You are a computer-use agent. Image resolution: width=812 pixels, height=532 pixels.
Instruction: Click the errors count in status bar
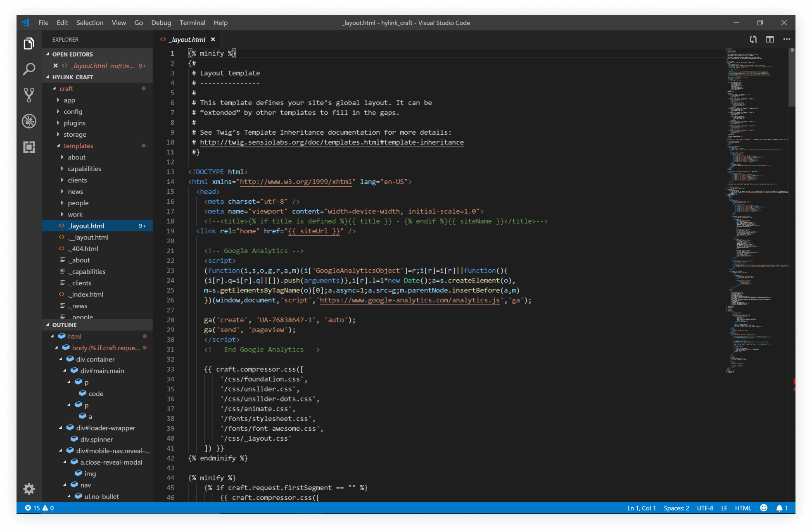[33, 508]
